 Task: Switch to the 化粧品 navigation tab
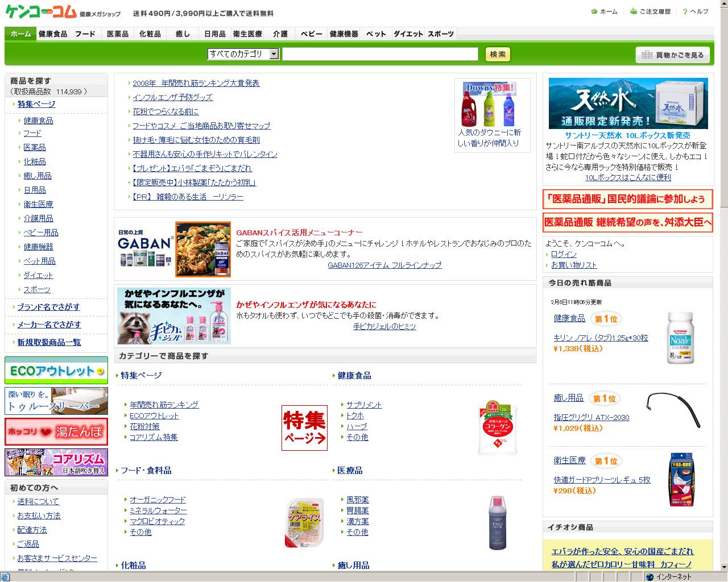[150, 34]
